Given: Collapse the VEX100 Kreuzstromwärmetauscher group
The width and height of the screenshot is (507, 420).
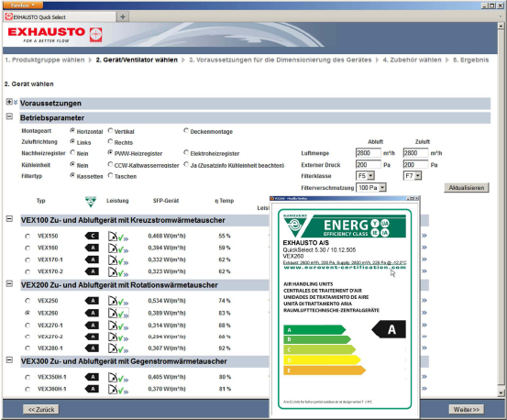Looking at the screenshot, I should 9,219.
